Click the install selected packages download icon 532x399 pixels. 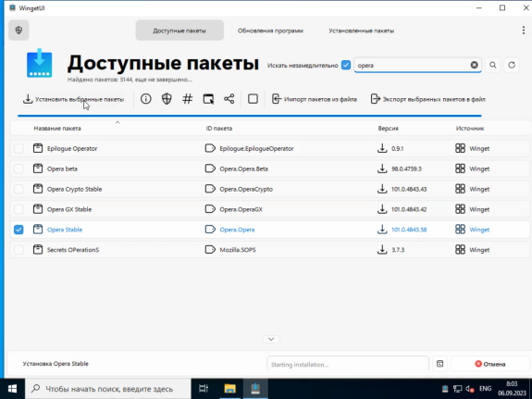point(28,99)
